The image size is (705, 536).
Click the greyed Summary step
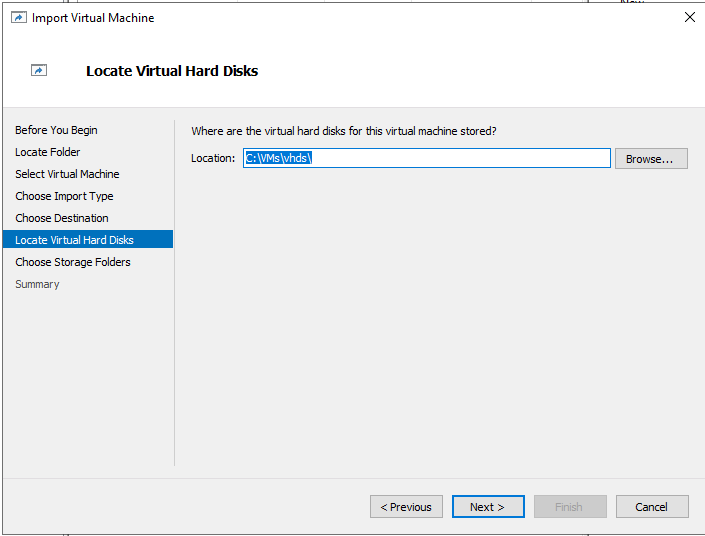coord(37,284)
